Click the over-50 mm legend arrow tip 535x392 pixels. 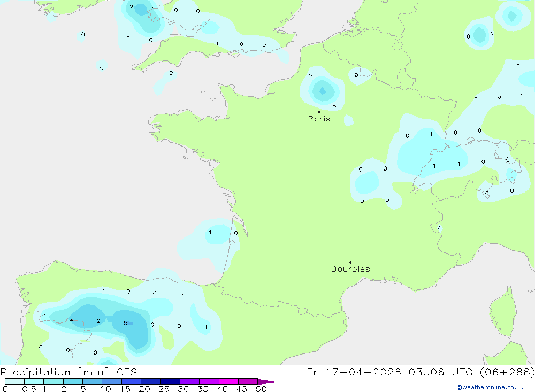click(267, 382)
